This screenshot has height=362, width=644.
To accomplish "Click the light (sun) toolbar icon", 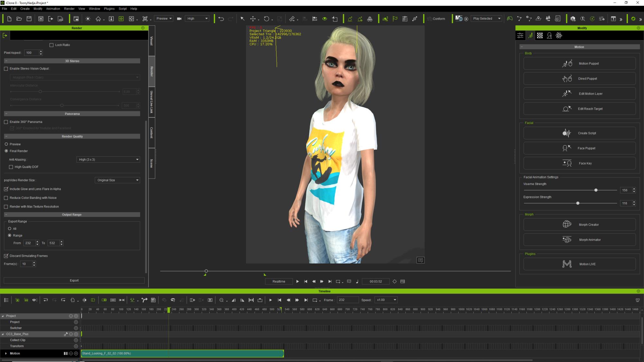I will 88,19.
